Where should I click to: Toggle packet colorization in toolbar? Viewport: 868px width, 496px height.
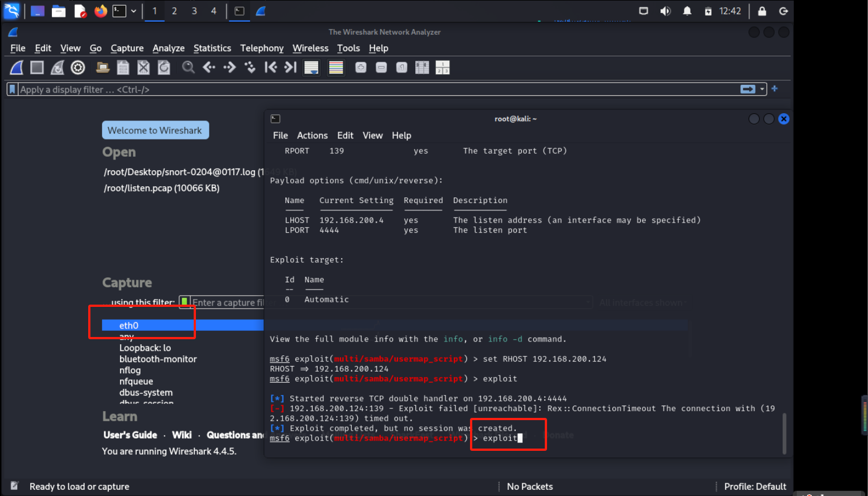(x=336, y=68)
